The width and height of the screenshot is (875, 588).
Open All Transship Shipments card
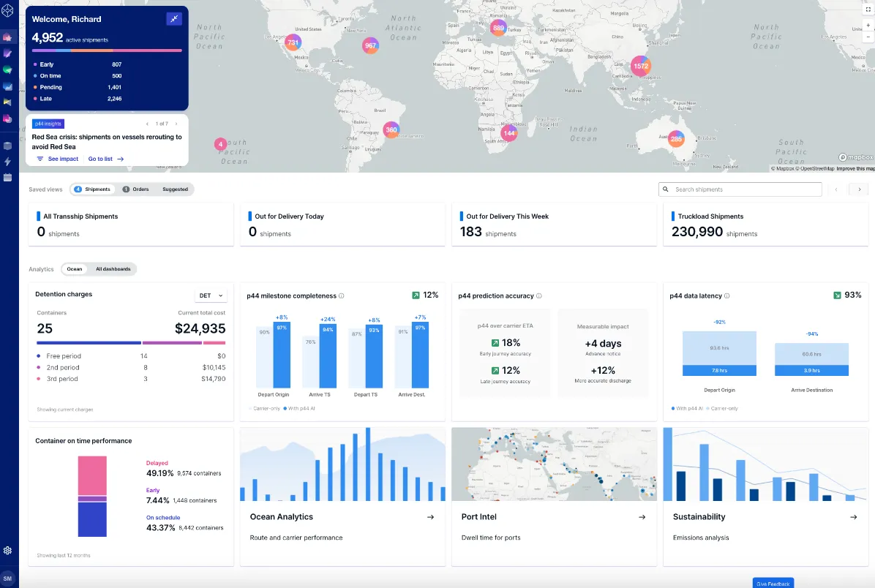(x=131, y=225)
